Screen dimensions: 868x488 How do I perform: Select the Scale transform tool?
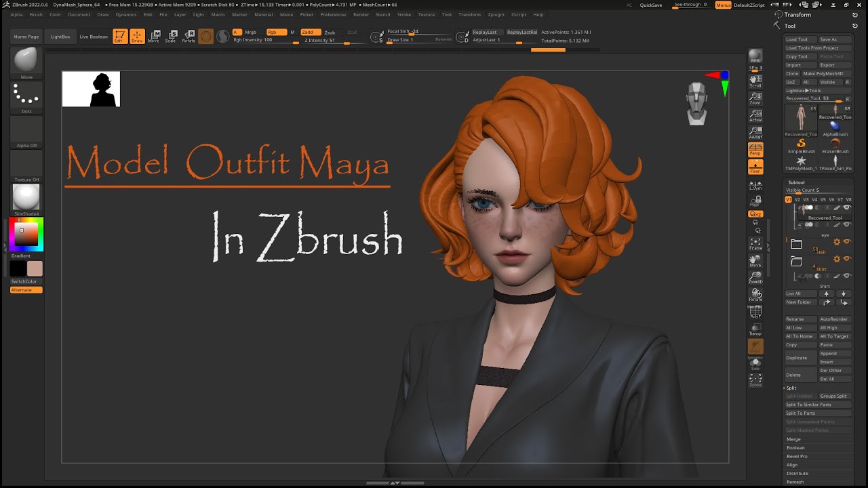171,37
